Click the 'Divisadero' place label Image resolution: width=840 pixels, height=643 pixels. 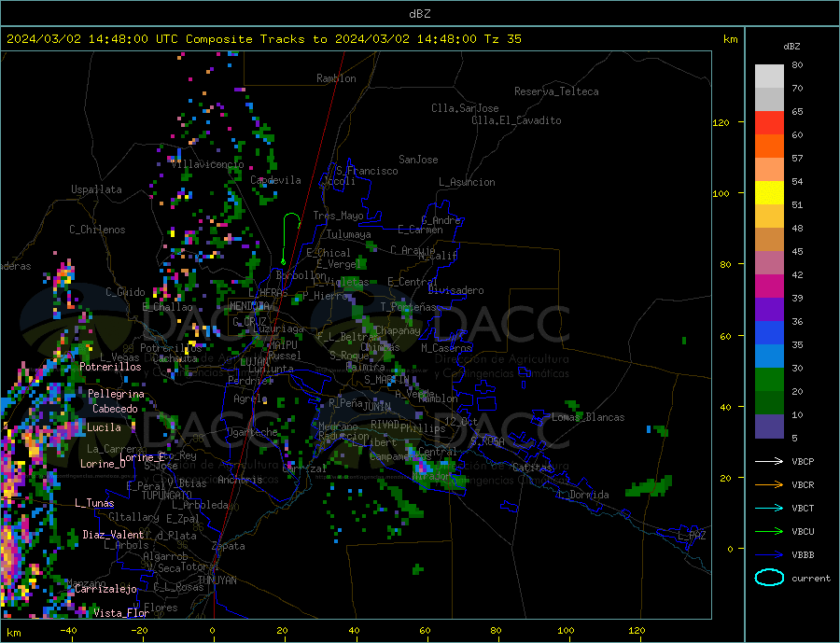455,290
